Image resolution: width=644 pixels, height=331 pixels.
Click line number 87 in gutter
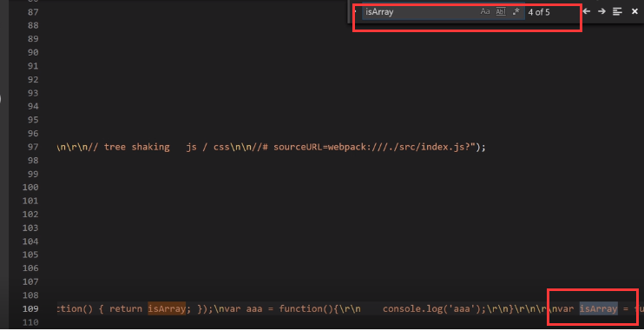(32, 12)
